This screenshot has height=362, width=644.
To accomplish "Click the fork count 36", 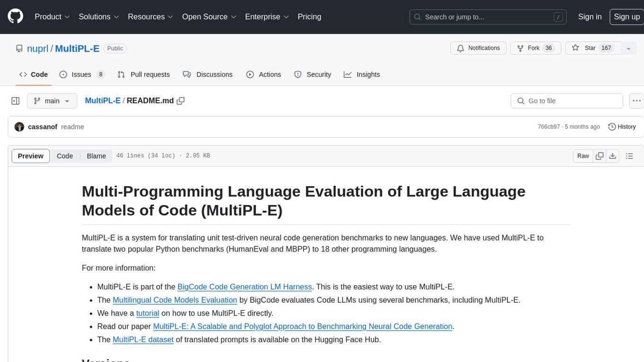I will pyautogui.click(x=549, y=48).
